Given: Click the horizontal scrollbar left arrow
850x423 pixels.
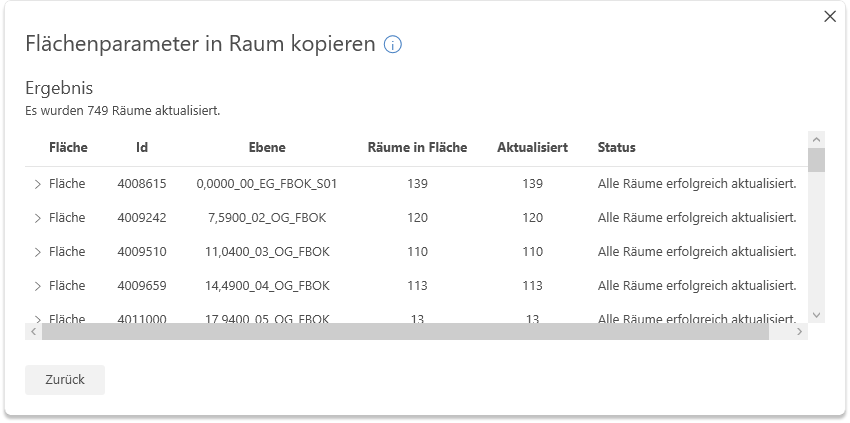Looking at the screenshot, I should (x=33, y=331).
